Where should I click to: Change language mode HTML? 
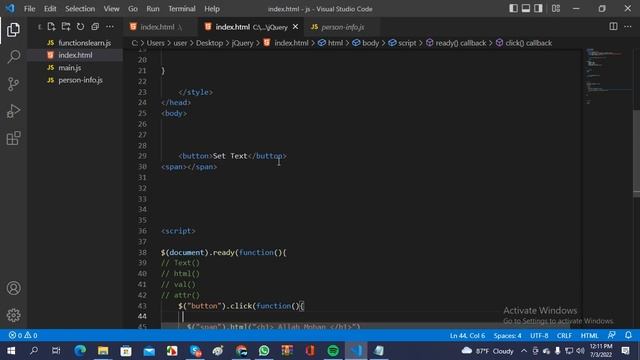[x=589, y=336]
